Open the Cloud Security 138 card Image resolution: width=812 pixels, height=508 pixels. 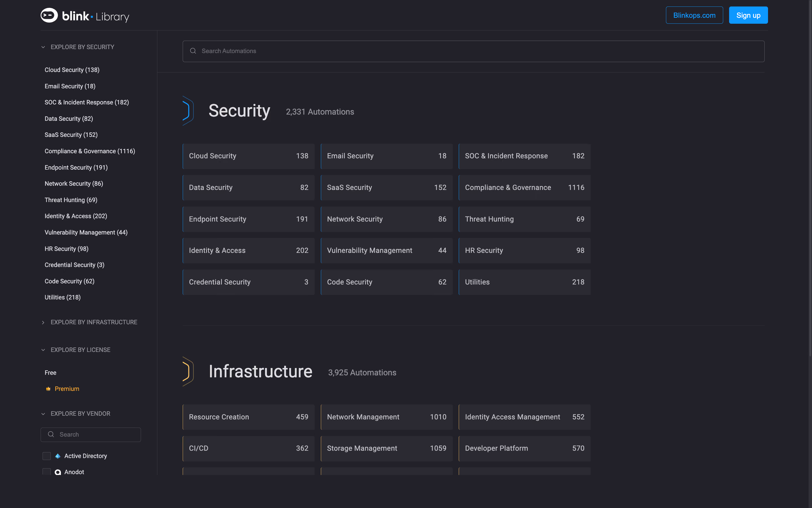249,156
